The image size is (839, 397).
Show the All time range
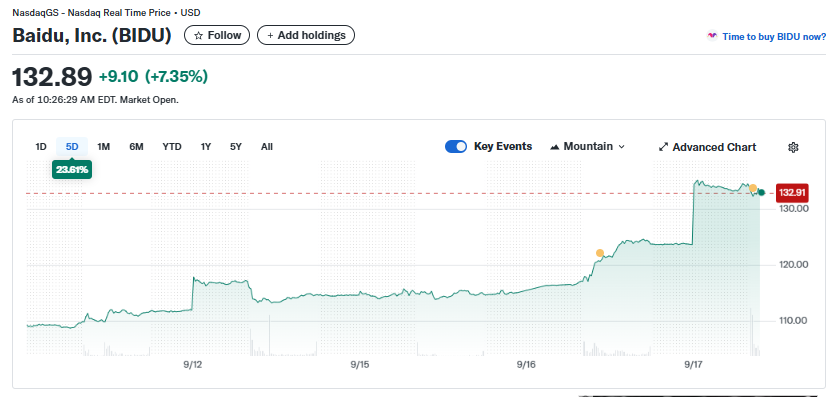coord(267,147)
